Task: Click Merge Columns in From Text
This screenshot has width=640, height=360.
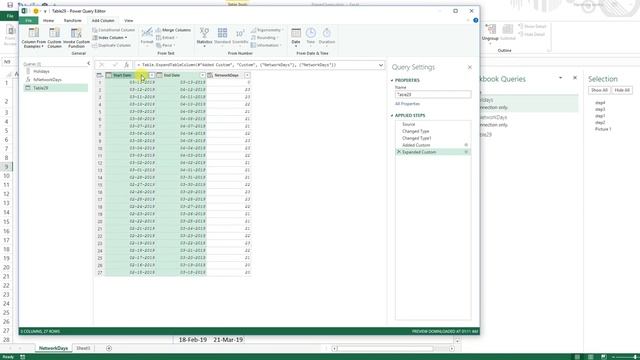Action: click(x=173, y=30)
